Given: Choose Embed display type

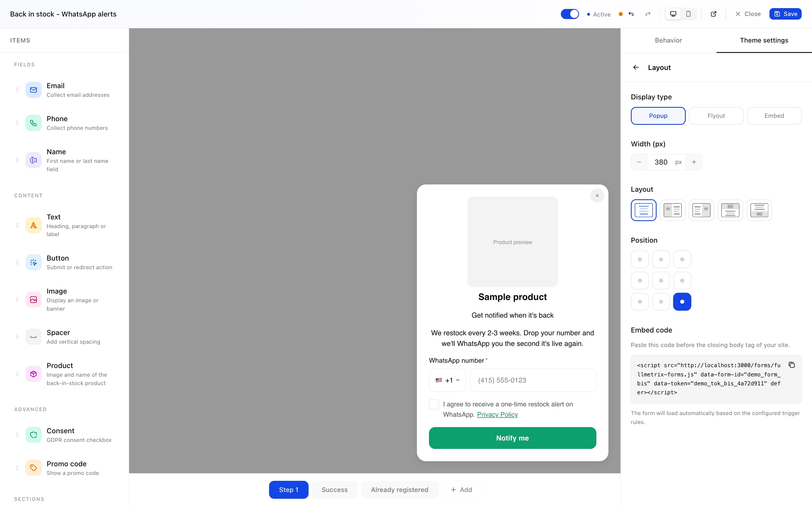Looking at the screenshot, I should pos(774,116).
